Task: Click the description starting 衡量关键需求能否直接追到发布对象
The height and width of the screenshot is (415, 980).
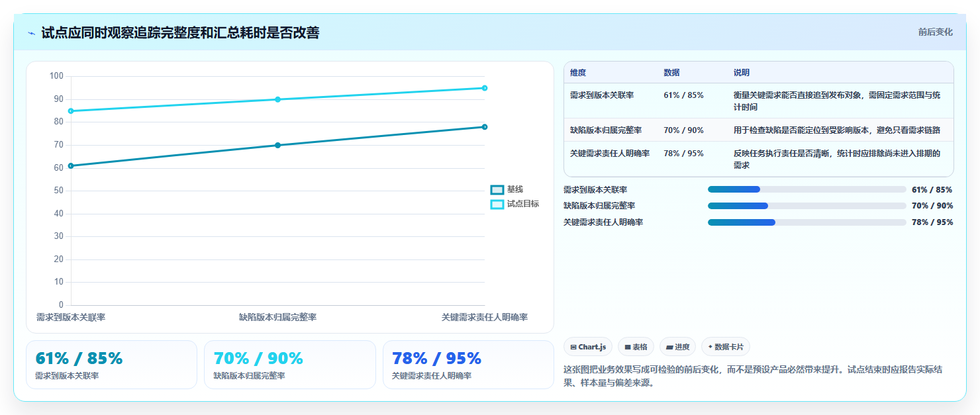Action: click(837, 101)
